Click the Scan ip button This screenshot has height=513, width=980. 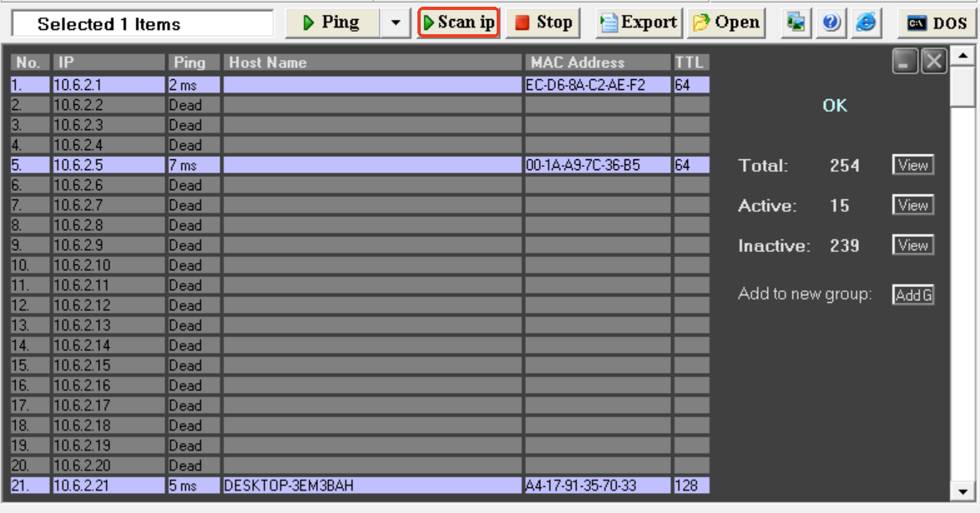tap(458, 23)
